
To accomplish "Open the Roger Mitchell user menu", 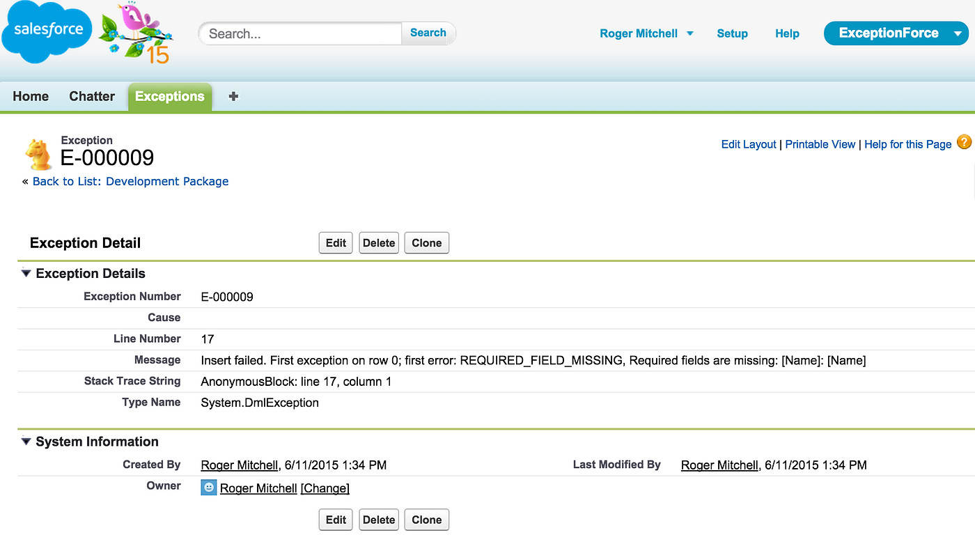I will coord(646,33).
